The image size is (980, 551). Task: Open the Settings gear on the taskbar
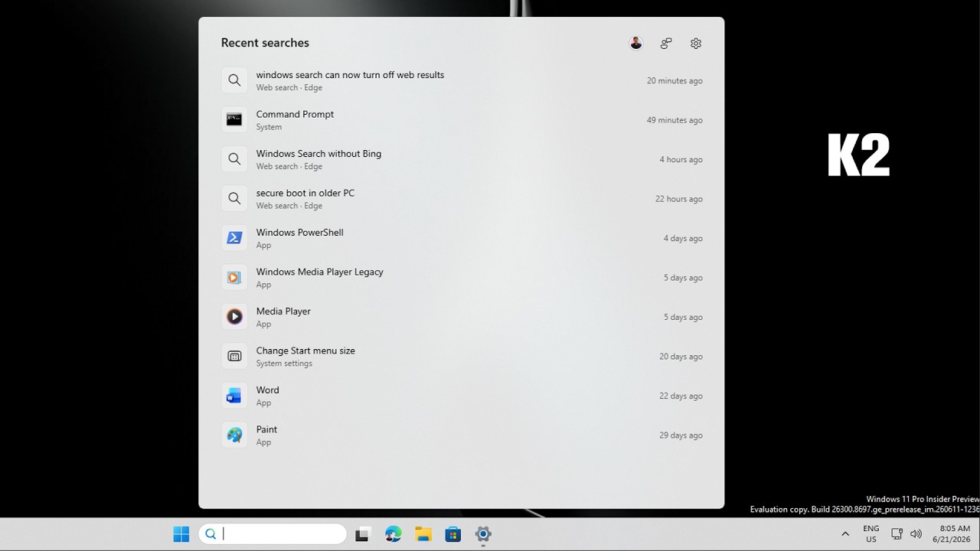click(x=483, y=534)
